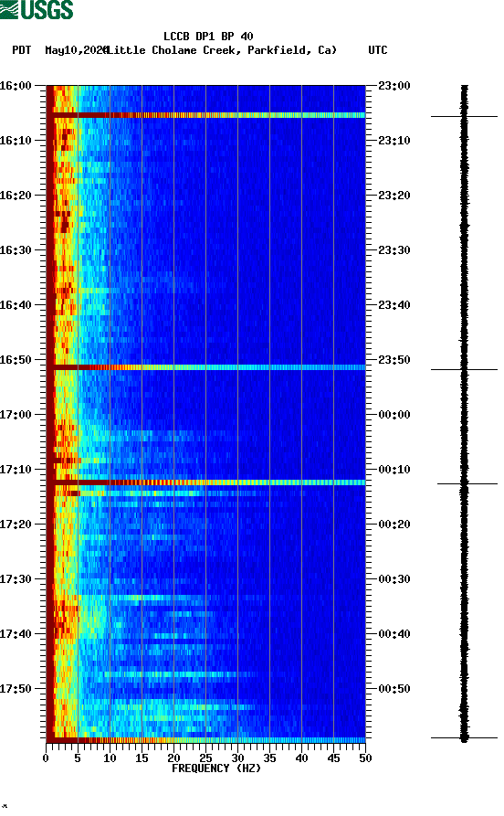Click the 50 Hz frequency tick label
The height and width of the screenshot is (816, 504).
(x=365, y=758)
